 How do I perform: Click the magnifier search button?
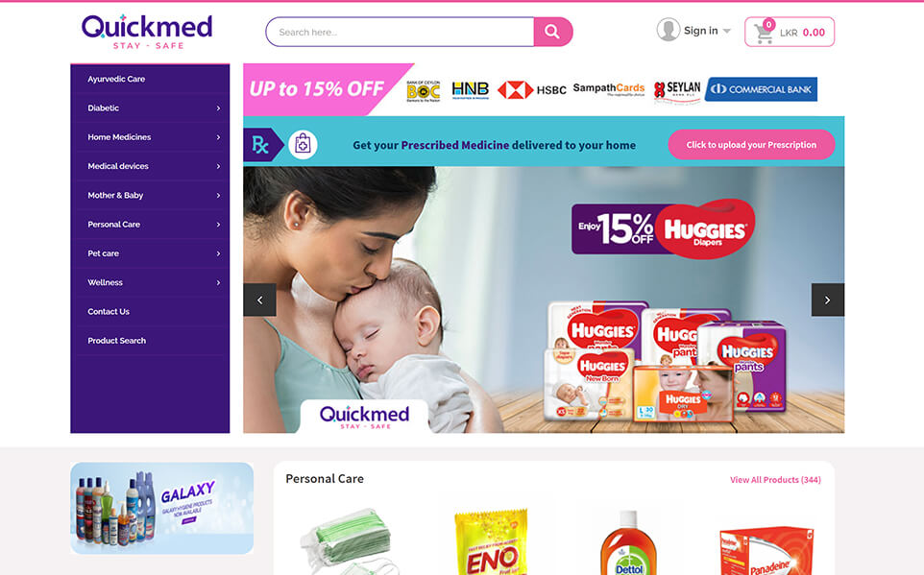552,32
